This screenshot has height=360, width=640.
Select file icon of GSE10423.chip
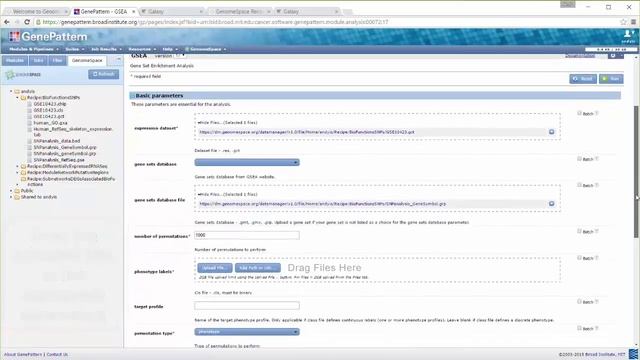pos(29,104)
